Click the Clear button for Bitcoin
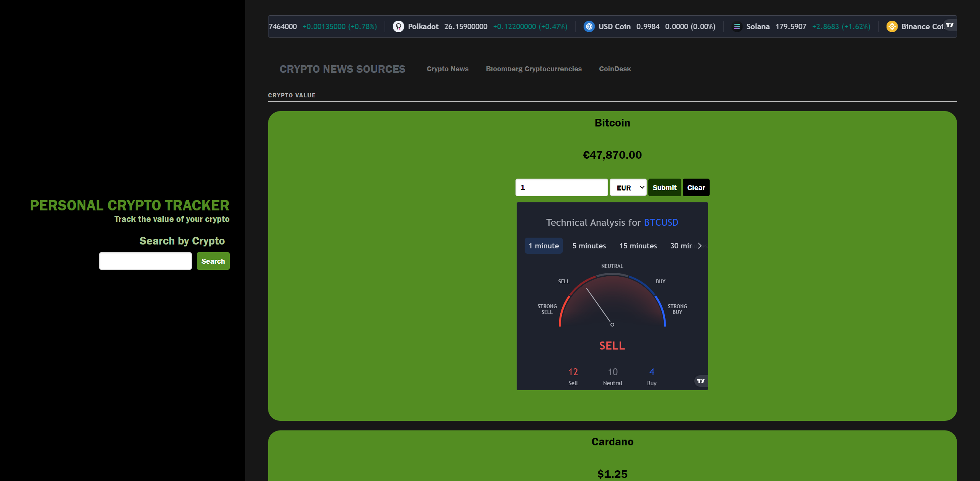This screenshot has height=481, width=980. click(x=696, y=187)
